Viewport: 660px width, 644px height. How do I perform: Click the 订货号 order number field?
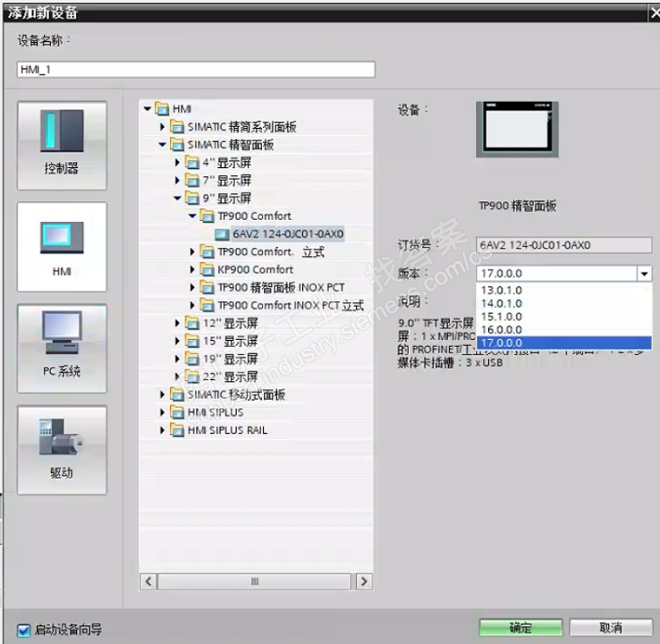coord(564,245)
